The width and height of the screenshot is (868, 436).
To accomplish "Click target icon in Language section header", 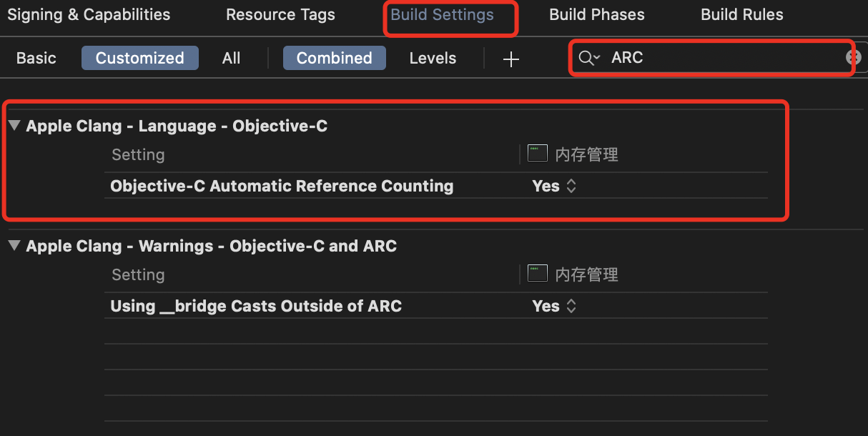I will point(538,153).
